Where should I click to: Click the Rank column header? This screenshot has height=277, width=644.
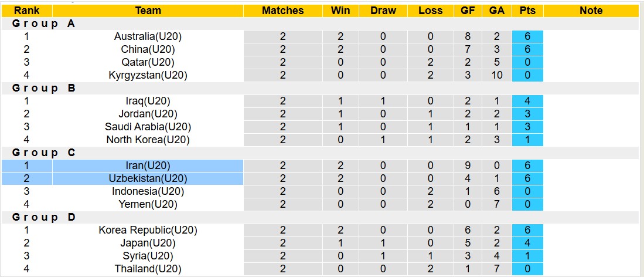[26, 11]
